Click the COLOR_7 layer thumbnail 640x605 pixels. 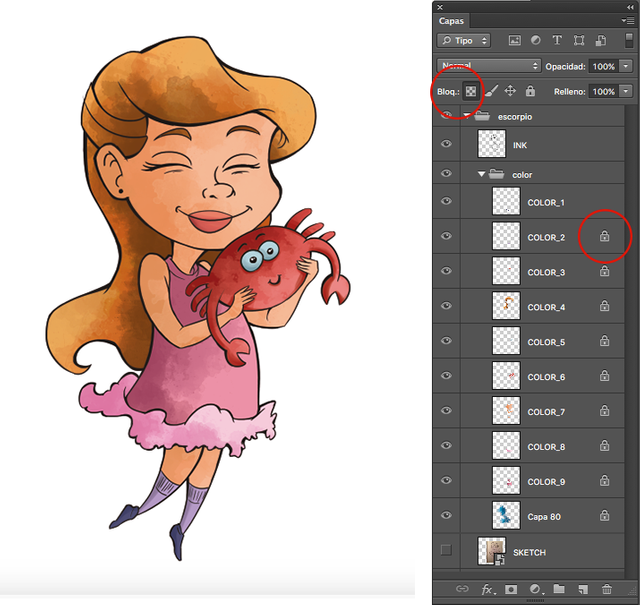coord(506,411)
